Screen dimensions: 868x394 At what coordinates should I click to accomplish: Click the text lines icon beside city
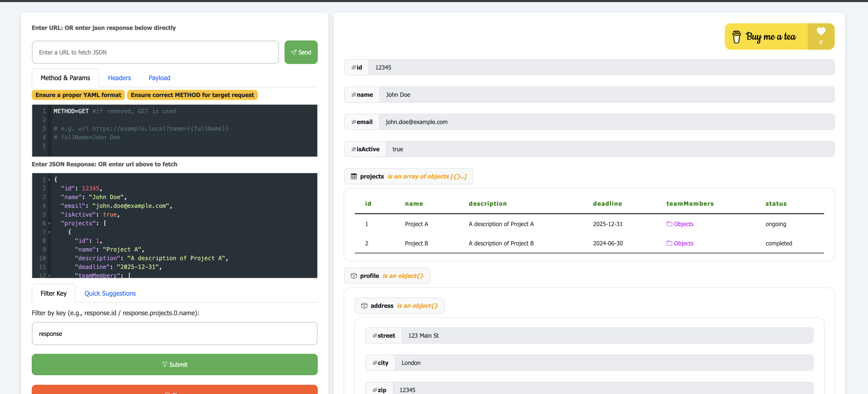click(375, 363)
